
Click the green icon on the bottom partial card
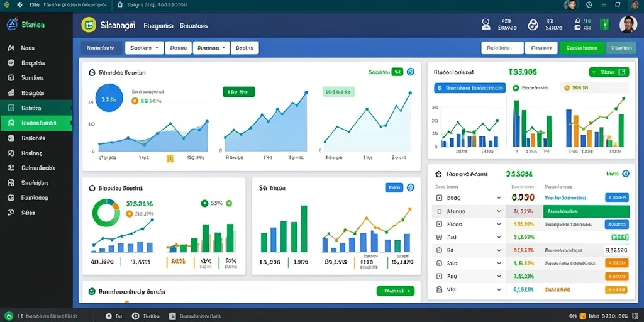pos(92,291)
